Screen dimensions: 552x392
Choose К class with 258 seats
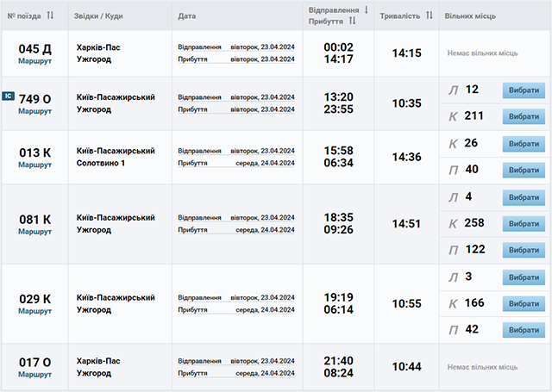tap(524, 224)
